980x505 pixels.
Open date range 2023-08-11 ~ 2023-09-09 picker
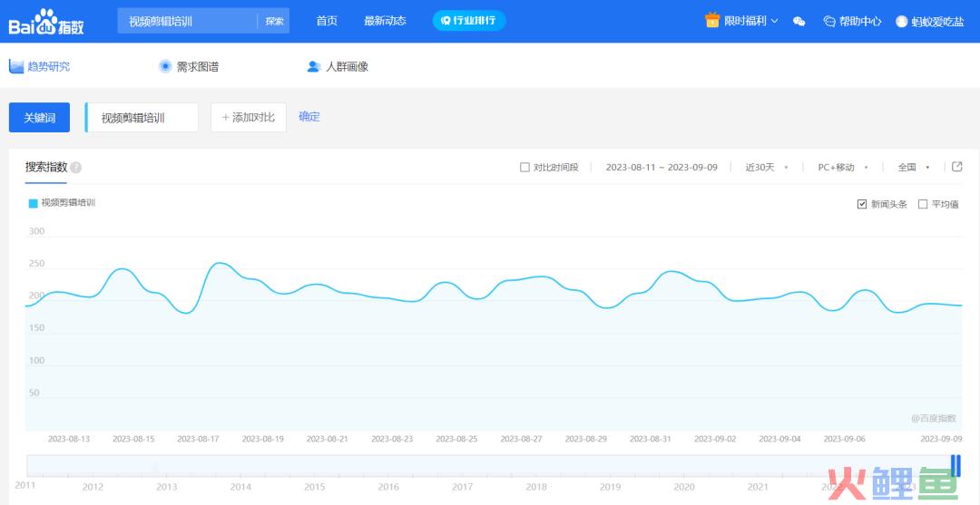[x=661, y=168]
